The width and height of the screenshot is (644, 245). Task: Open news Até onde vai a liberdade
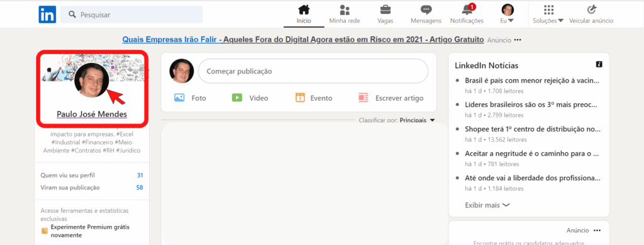[x=533, y=178]
